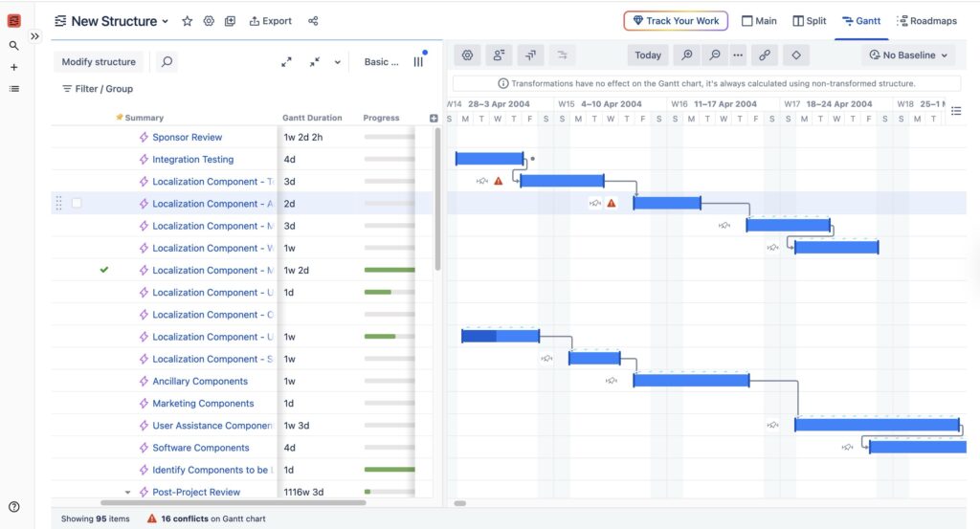Screen dimensions: 980x529
Task: Open the Basic view selector
Action: 381,62
